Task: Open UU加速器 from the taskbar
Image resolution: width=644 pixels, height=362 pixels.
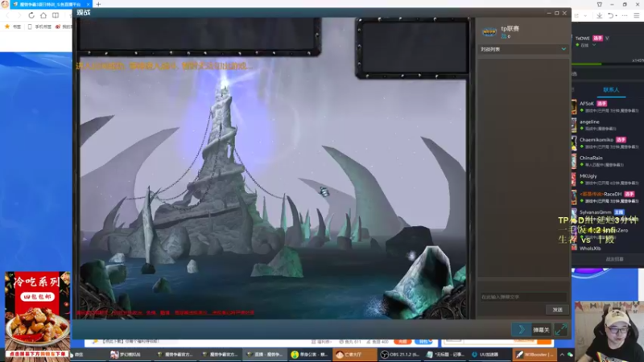Action: [489, 354]
